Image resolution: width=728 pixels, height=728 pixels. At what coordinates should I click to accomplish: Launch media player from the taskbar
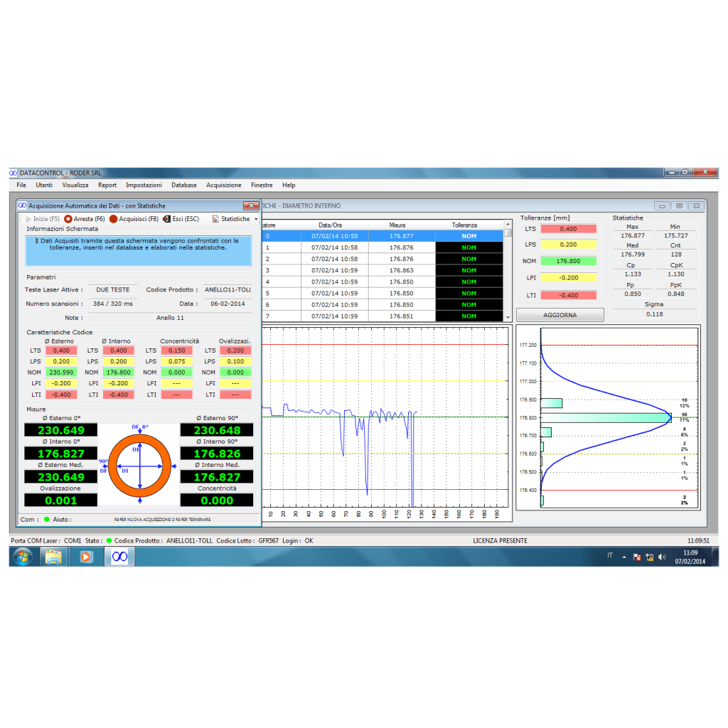(x=86, y=557)
